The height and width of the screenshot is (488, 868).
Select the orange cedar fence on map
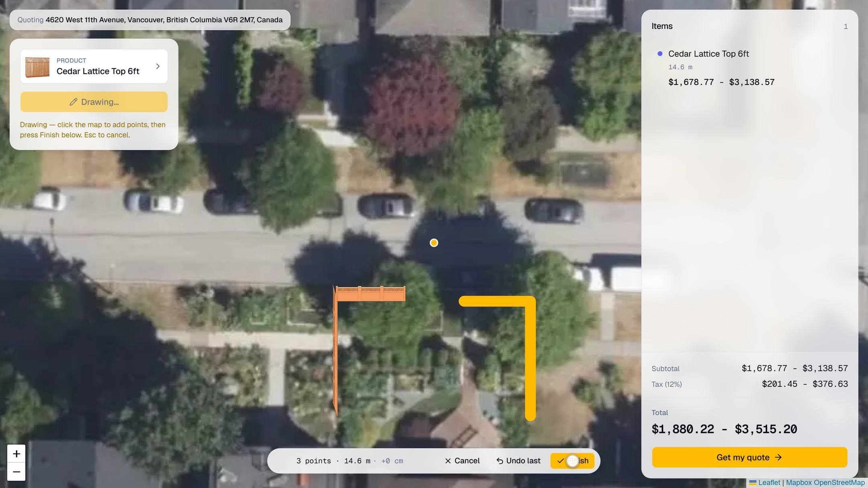pyautogui.click(x=370, y=294)
